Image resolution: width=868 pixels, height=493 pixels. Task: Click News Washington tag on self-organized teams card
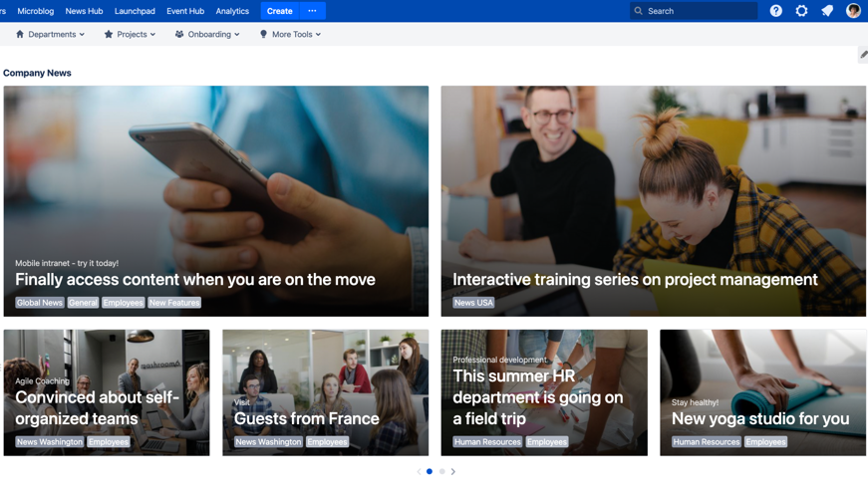49,441
